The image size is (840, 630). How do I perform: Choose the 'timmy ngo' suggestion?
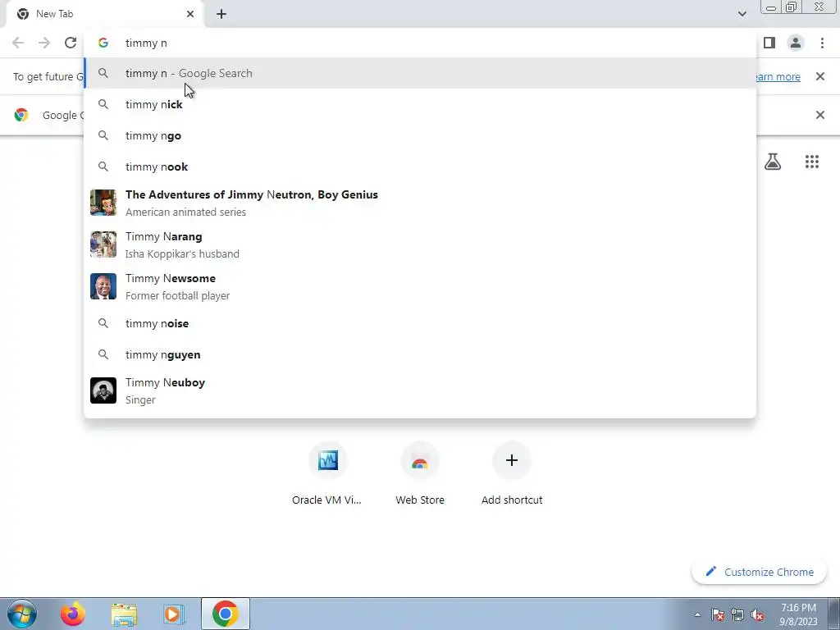(420, 135)
